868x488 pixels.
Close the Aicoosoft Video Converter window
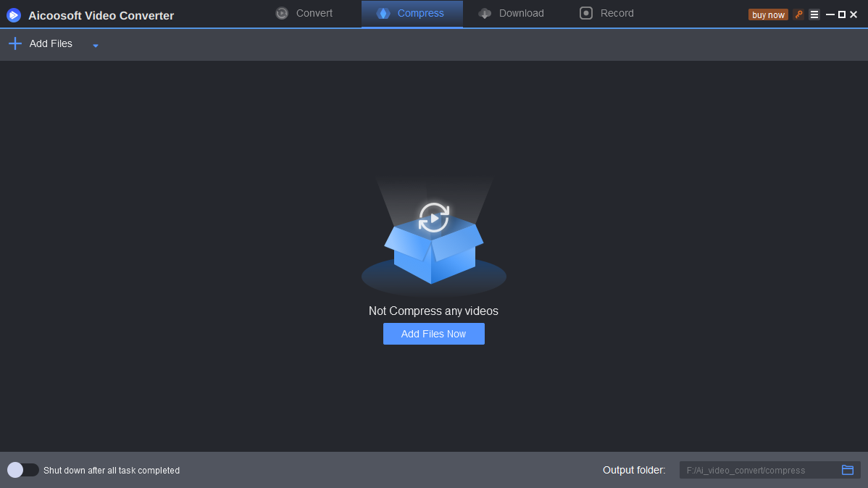click(853, 15)
